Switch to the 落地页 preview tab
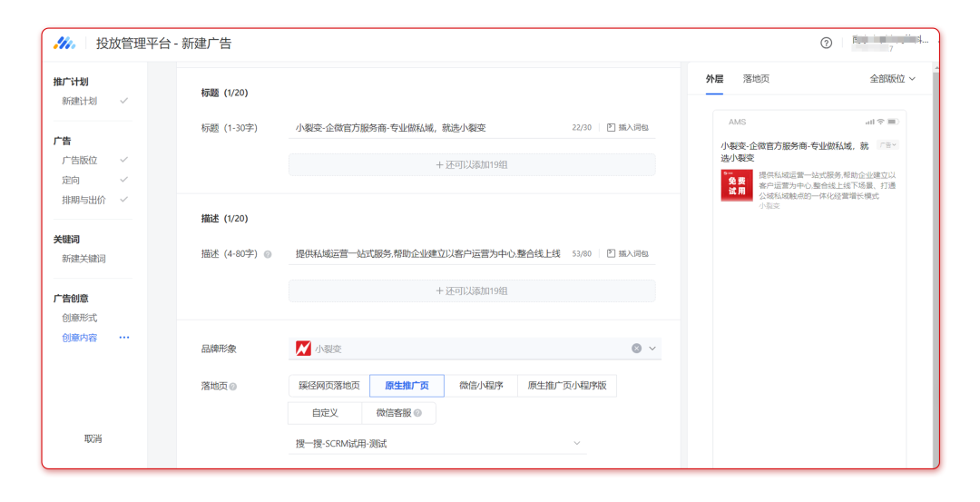Image resolution: width=980 pixels, height=502 pixels. [756, 79]
